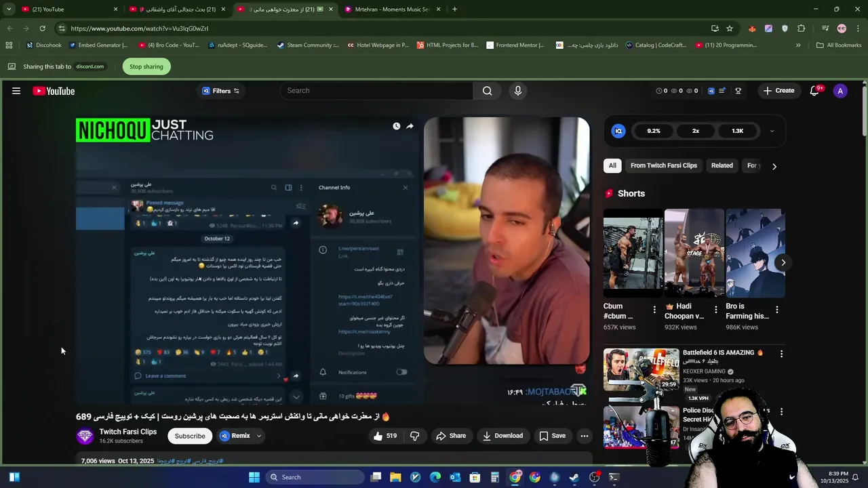Click the share arrow on the video player

410,126
